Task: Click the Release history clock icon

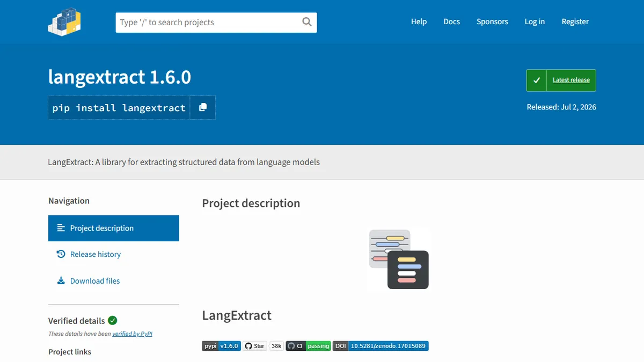Action: pyautogui.click(x=61, y=254)
